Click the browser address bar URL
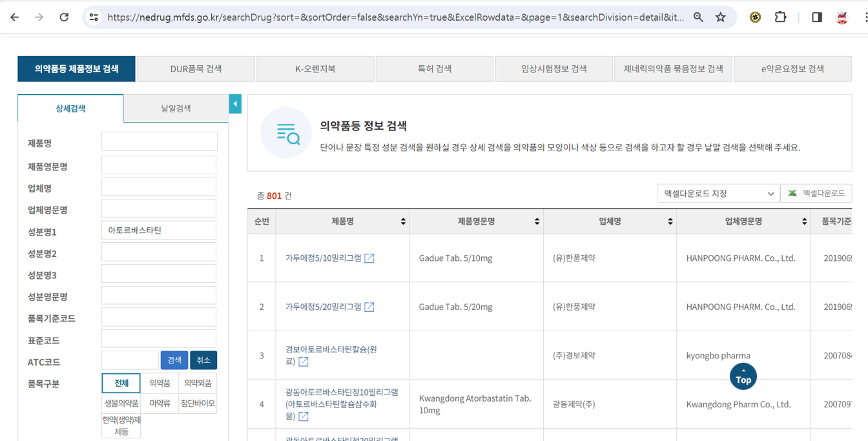868x441 pixels. coord(395,17)
